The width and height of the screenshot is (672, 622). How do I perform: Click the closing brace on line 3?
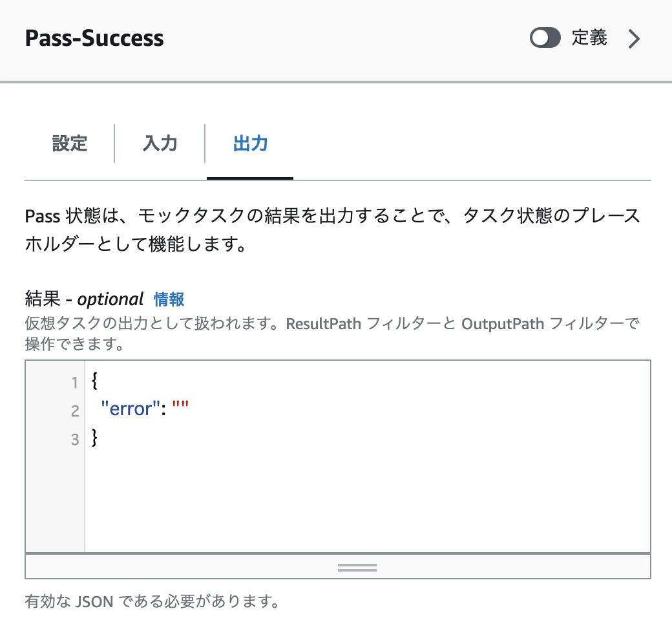(95, 438)
